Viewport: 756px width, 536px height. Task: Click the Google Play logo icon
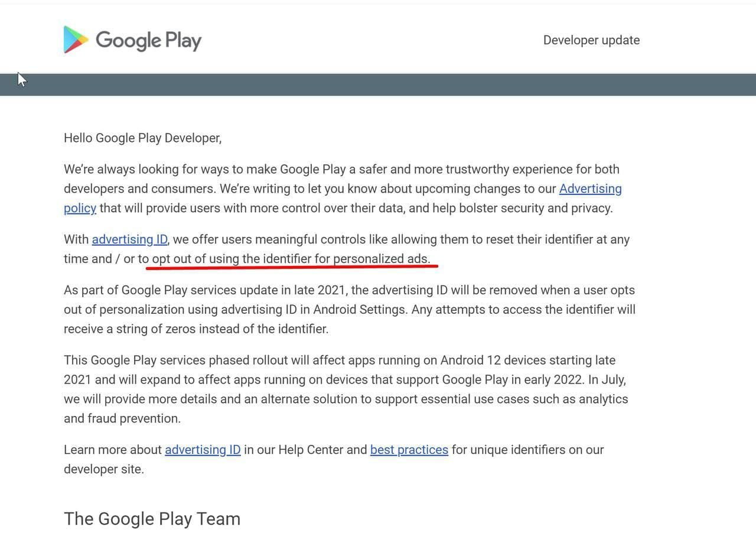[76, 40]
